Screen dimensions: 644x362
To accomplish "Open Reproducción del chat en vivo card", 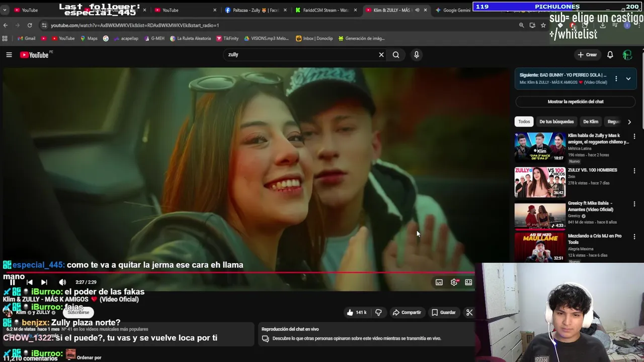I will click(x=367, y=334).
